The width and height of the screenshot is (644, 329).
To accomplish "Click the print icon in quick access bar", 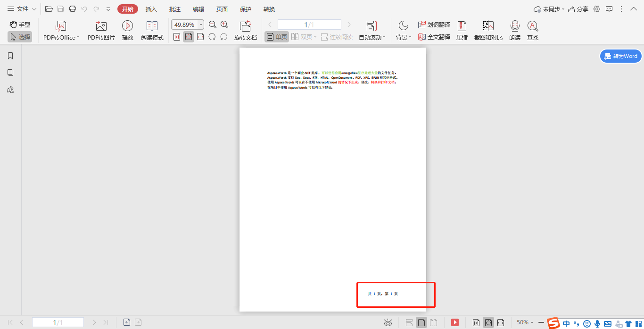I will [x=72, y=9].
